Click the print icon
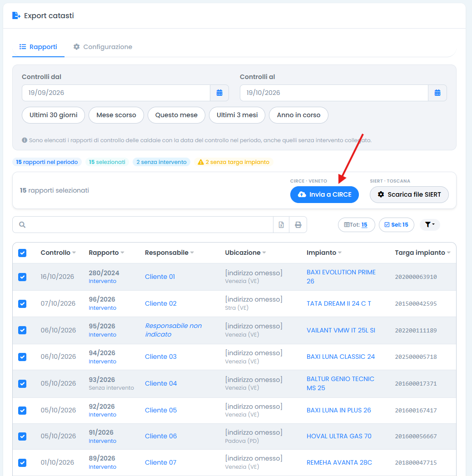 298,225
